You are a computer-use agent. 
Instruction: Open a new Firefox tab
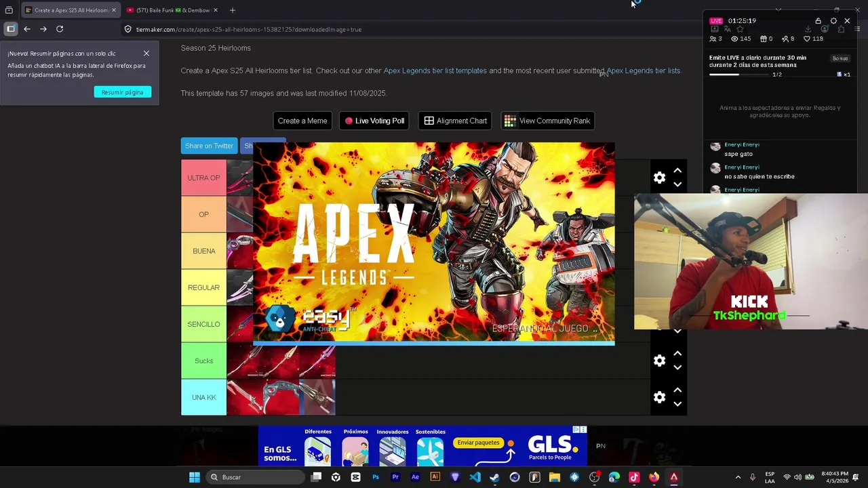(x=232, y=10)
